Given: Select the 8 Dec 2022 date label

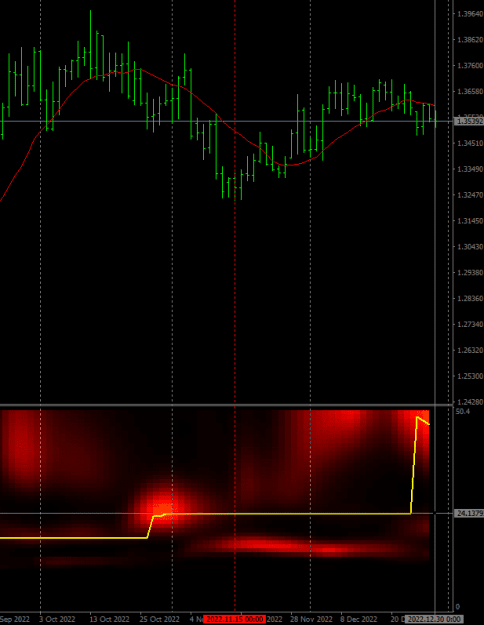Looking at the screenshot, I should [x=358, y=619].
